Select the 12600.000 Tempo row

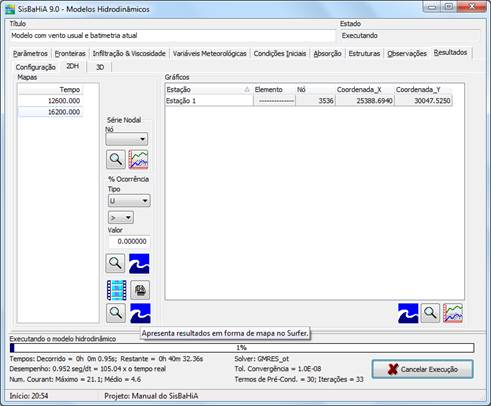point(51,101)
